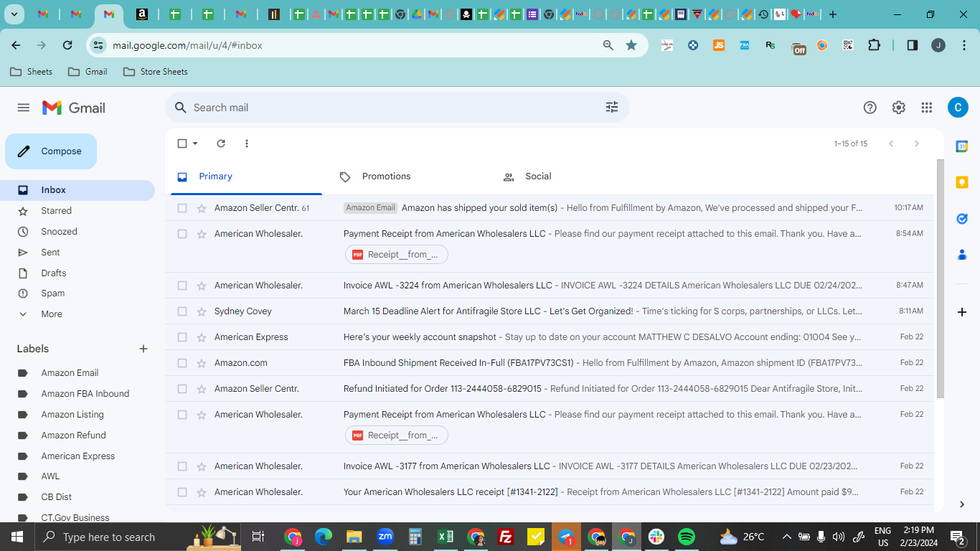Open the search options filter icon
This screenshot has width=980, height=551.
tap(612, 108)
